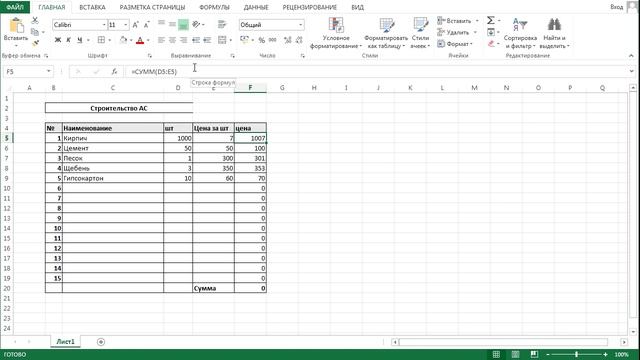Click the Copy icon in clipboard group
Image resolution: width=640 pixels, height=360 pixels.
(35, 32)
